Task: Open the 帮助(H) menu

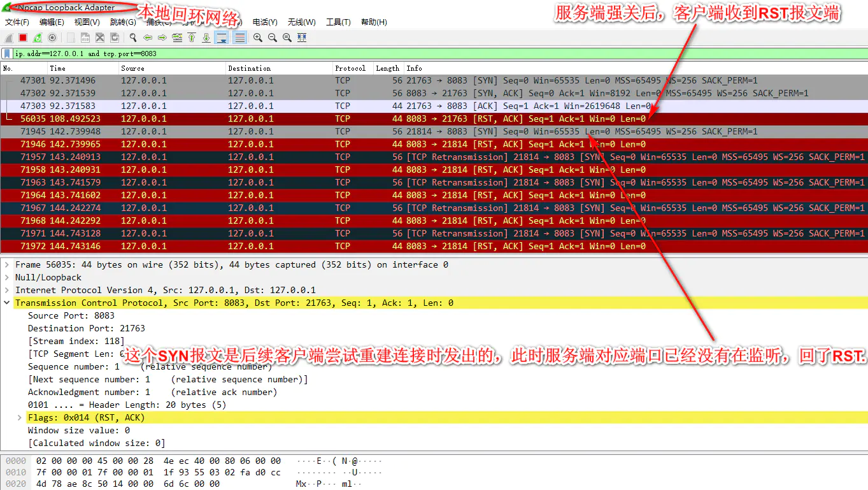Action: click(374, 22)
